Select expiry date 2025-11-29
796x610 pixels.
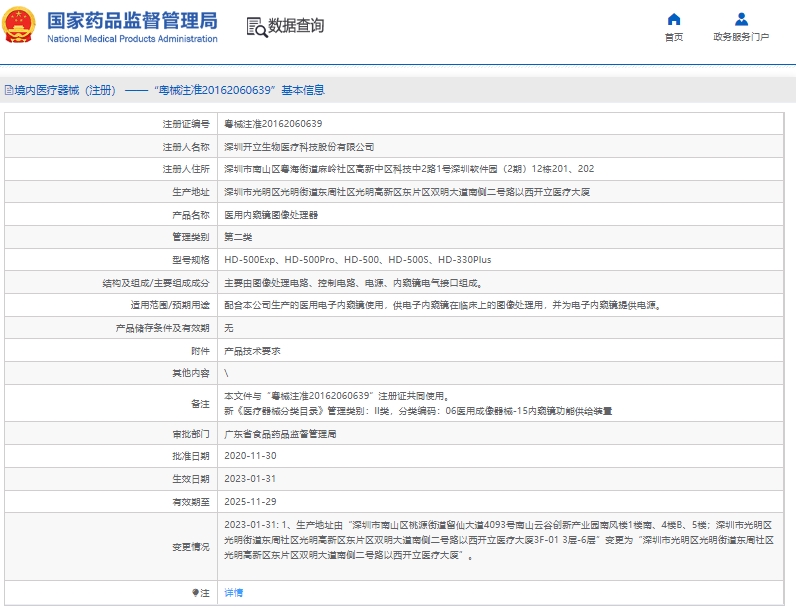tap(250, 501)
